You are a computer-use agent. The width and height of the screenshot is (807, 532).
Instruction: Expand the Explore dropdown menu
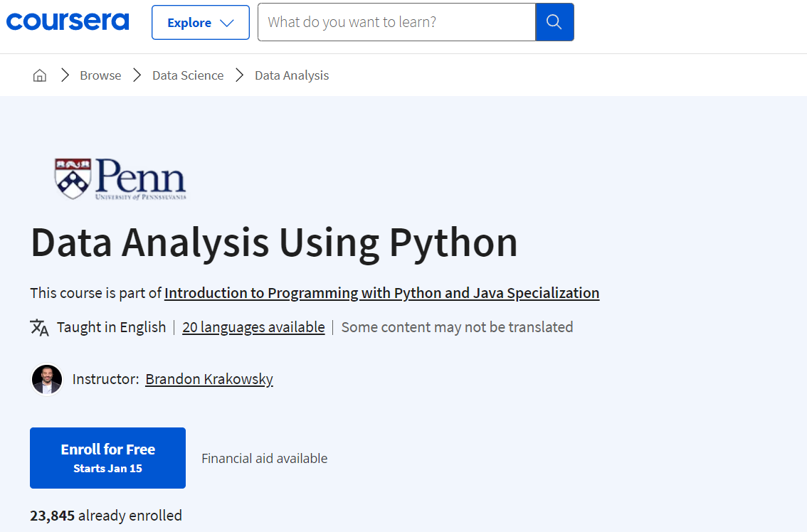click(200, 23)
